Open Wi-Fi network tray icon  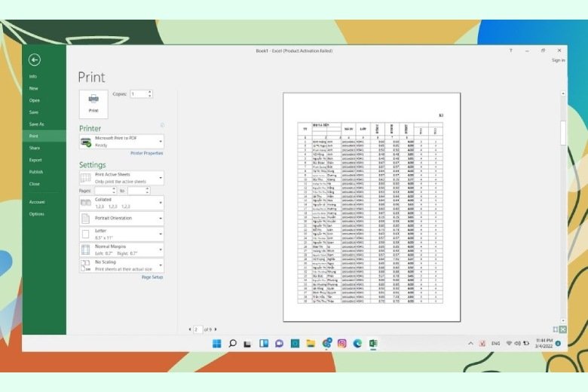[x=509, y=344]
